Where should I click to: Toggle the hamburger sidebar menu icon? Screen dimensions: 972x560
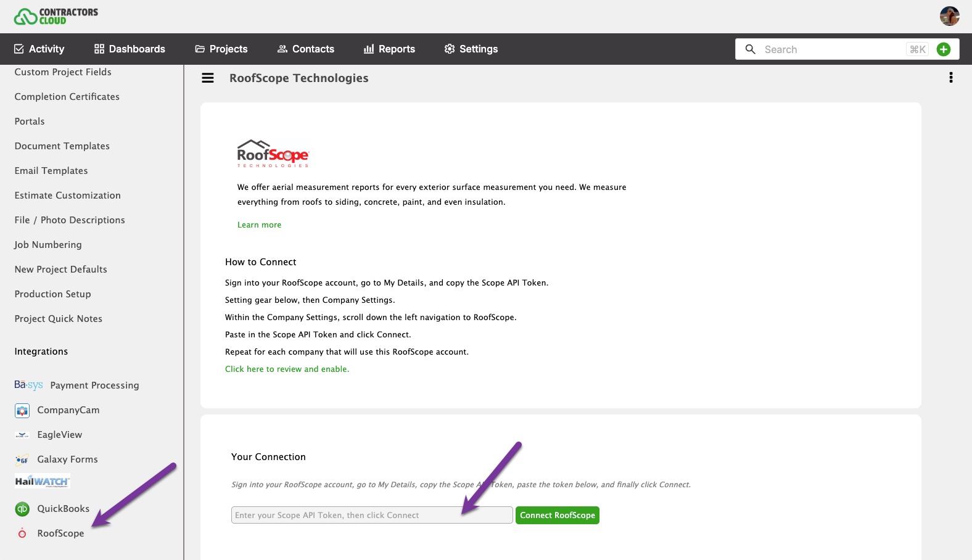click(208, 78)
